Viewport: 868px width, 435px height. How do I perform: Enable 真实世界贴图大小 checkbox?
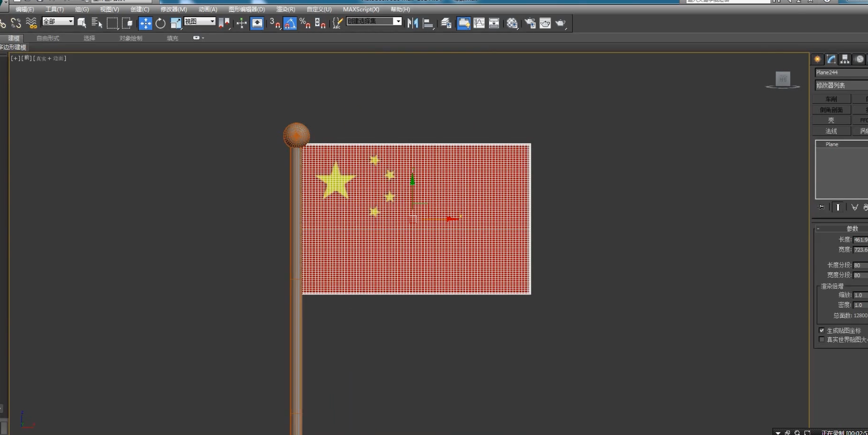(x=822, y=339)
